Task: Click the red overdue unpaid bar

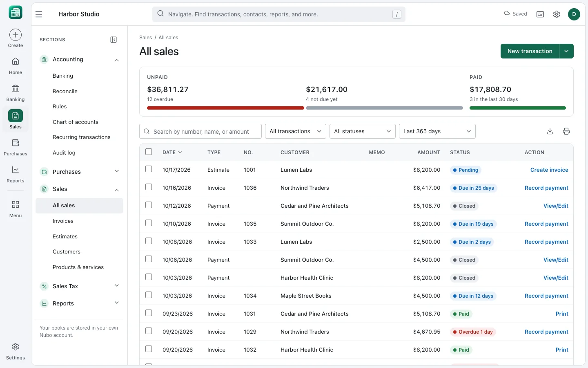Action: click(x=225, y=108)
